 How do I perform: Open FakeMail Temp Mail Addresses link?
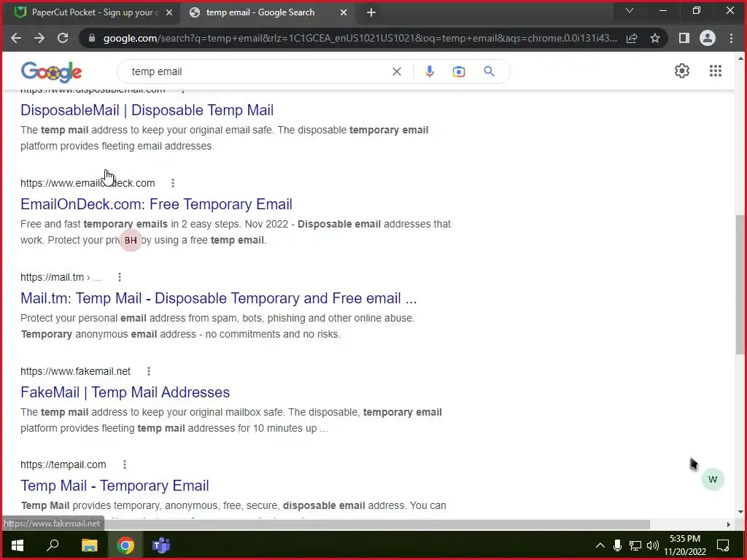pos(125,392)
